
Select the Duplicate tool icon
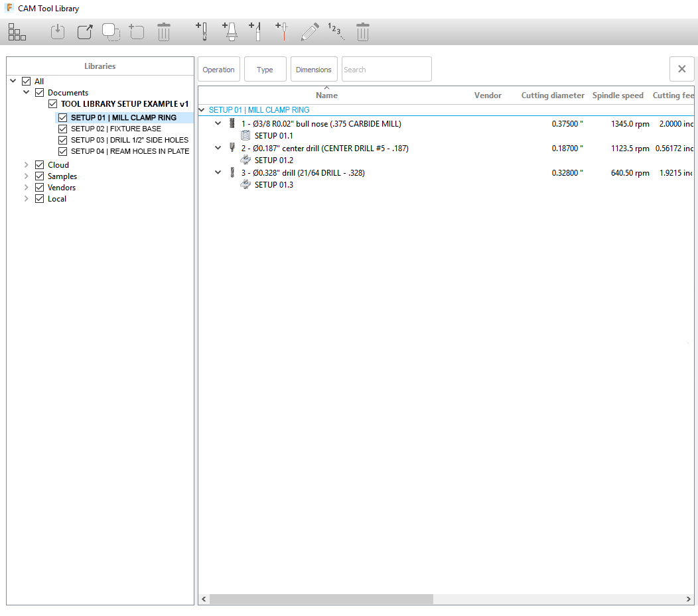[x=111, y=31]
